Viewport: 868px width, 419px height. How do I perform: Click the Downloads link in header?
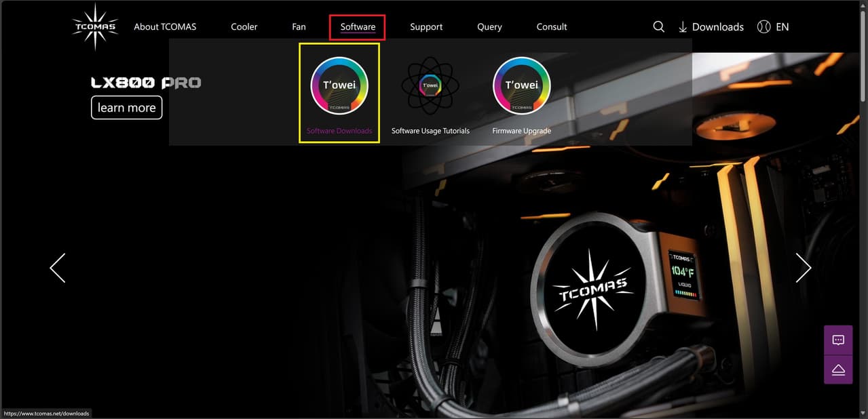click(x=718, y=27)
